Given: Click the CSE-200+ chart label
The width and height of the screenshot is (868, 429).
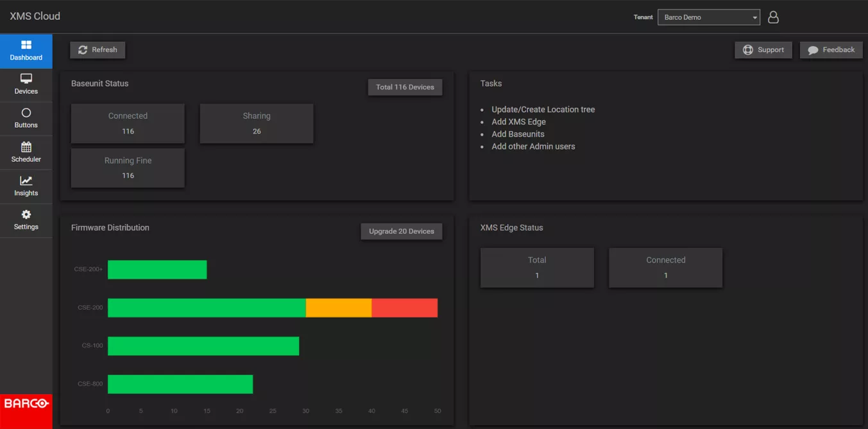Looking at the screenshot, I should (x=88, y=269).
